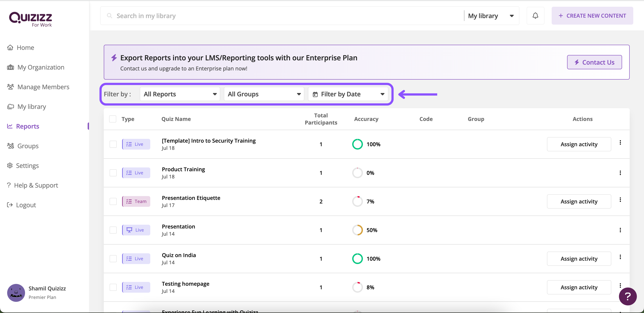Expand the All Groups filter dropdown
The width and height of the screenshot is (644, 313).
(x=264, y=94)
